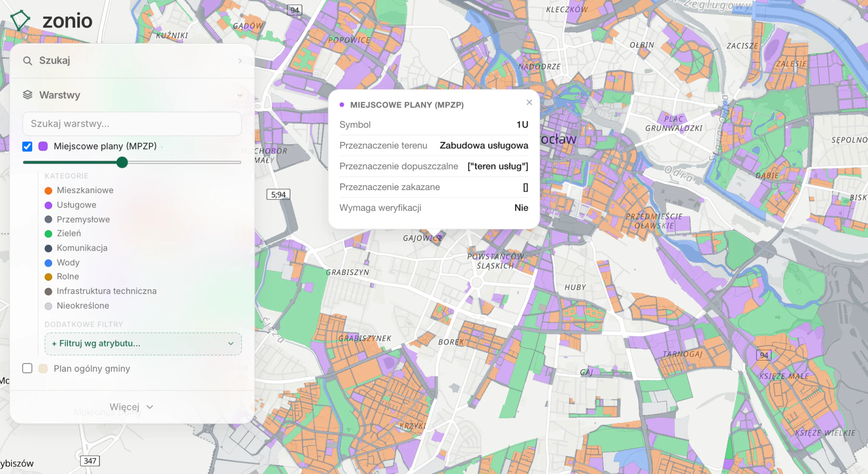The height and width of the screenshot is (474, 868).
Task: Expand the Szukaj panel arrow
Action: tap(240, 61)
